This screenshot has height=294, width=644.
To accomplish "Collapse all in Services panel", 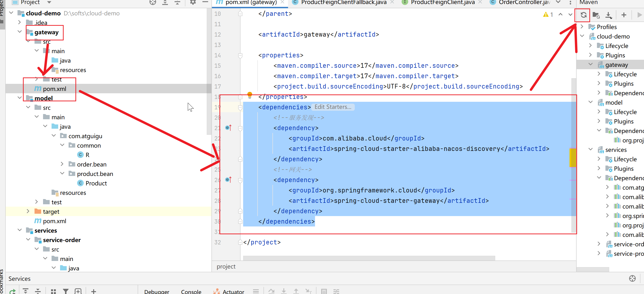I will tap(38, 291).
